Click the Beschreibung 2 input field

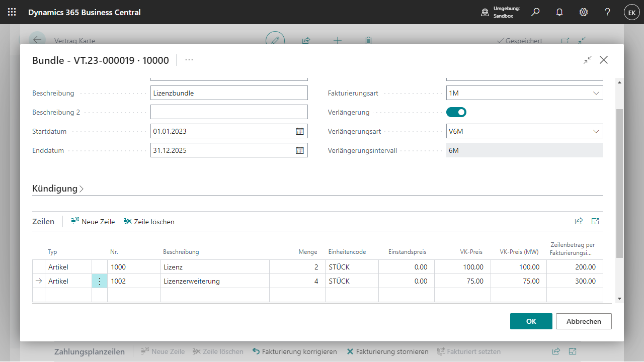click(229, 112)
